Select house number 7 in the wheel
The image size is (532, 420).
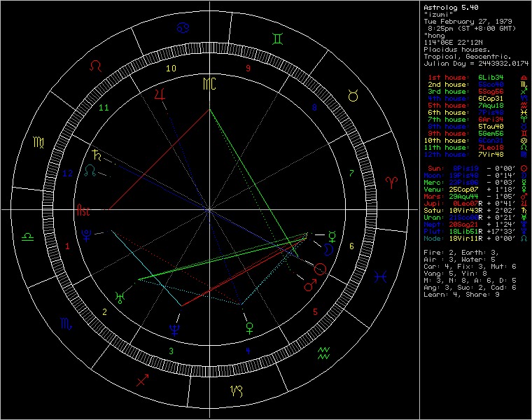click(352, 174)
